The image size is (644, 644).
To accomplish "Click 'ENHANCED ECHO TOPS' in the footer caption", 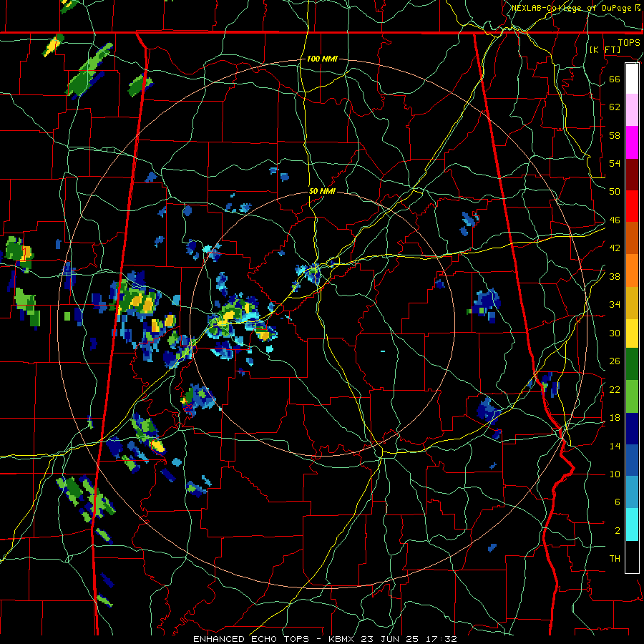I will pyautogui.click(x=250, y=639).
